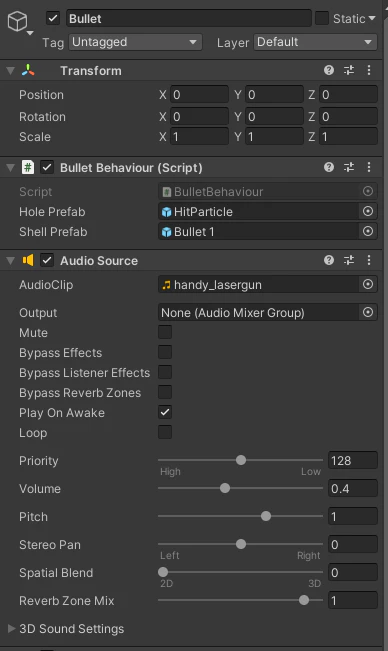Image resolution: width=388 pixels, height=651 pixels.
Task: Click the C# script icon
Action: (x=28, y=168)
